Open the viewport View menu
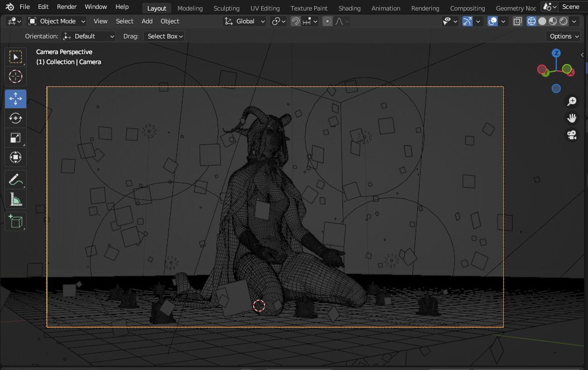The image size is (588, 370). tap(100, 21)
